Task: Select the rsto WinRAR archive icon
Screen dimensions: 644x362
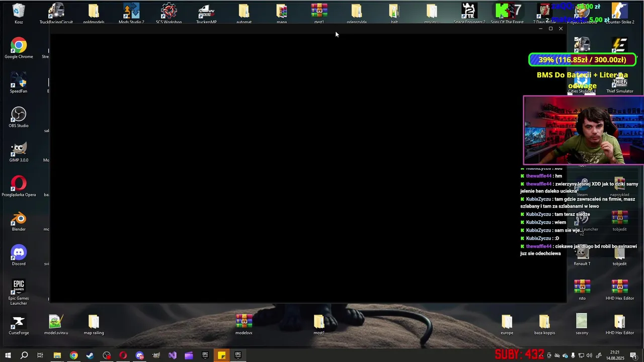Action: click(x=582, y=290)
